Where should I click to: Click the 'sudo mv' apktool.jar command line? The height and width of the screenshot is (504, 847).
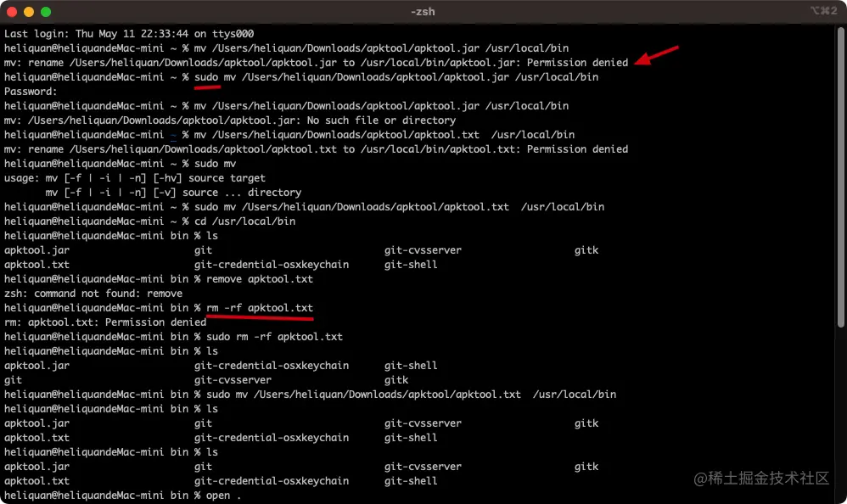(301, 77)
